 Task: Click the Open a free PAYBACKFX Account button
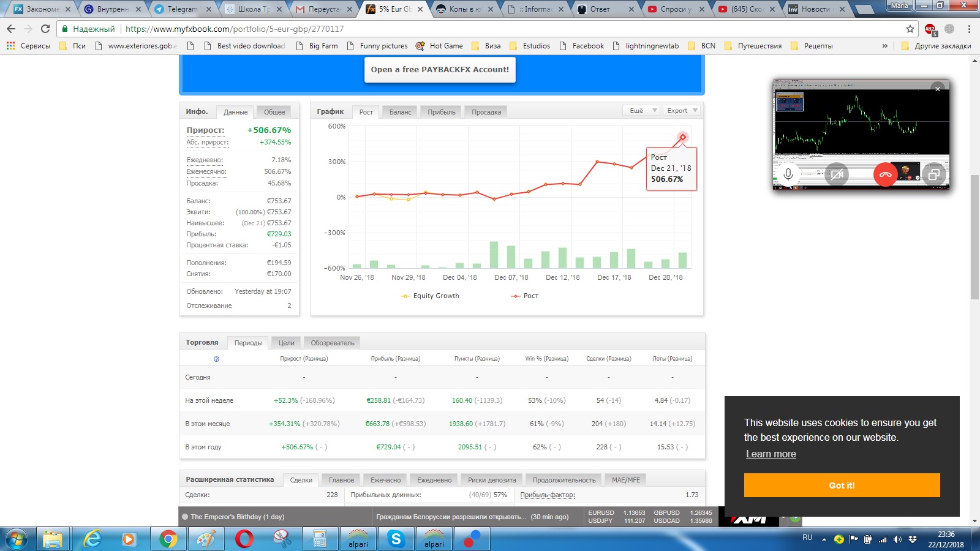pos(440,69)
